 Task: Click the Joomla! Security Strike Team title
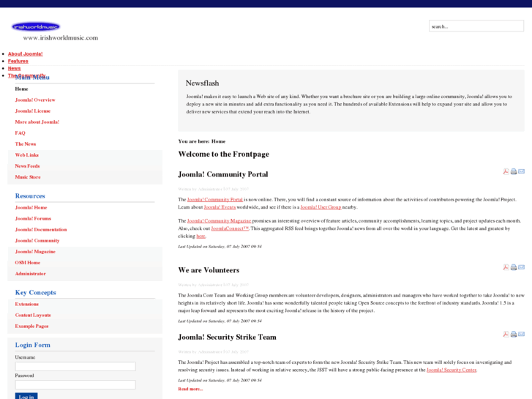(227, 338)
